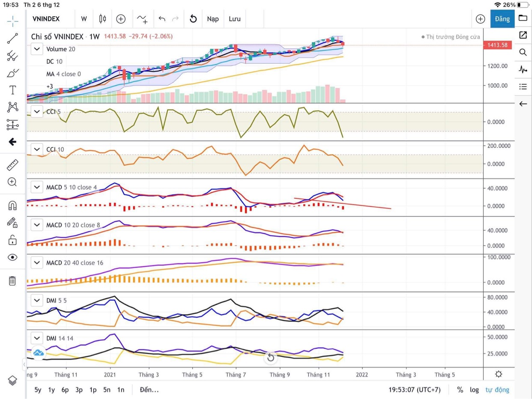Expand the MACD 5 10 close 4 dropdown
This screenshot has width=532, height=399.
pos(37,187)
